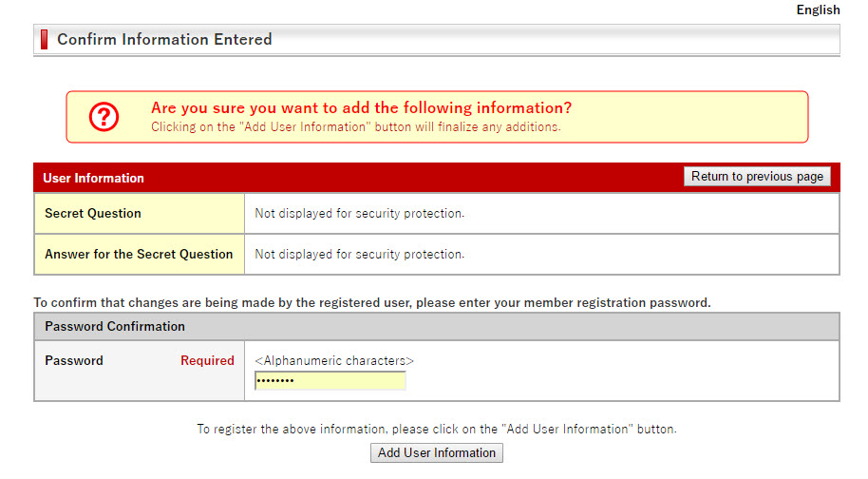
Task: Click the Secret Question 'Not displayed' value
Action: pyautogui.click(x=359, y=213)
